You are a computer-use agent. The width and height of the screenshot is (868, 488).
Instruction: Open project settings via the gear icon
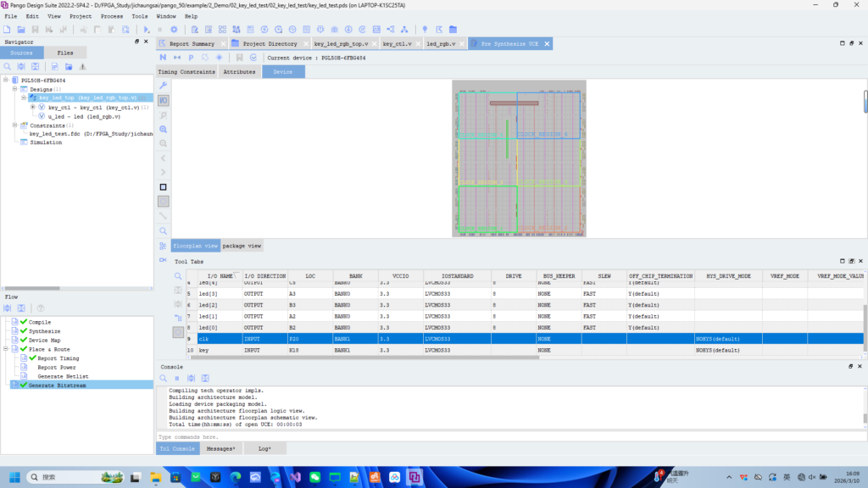pos(174,30)
